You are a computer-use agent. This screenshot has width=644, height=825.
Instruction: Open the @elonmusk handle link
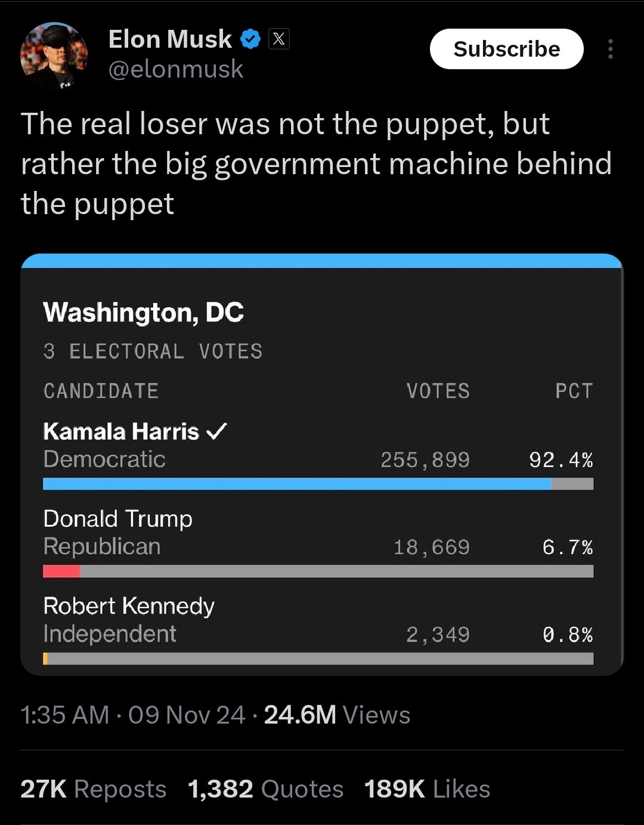[x=176, y=69]
